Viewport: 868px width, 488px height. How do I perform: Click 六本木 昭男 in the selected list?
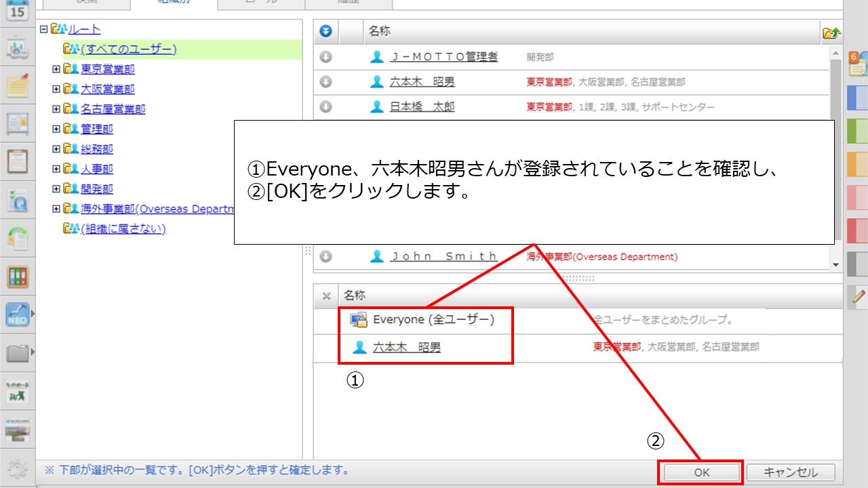pyautogui.click(x=407, y=347)
